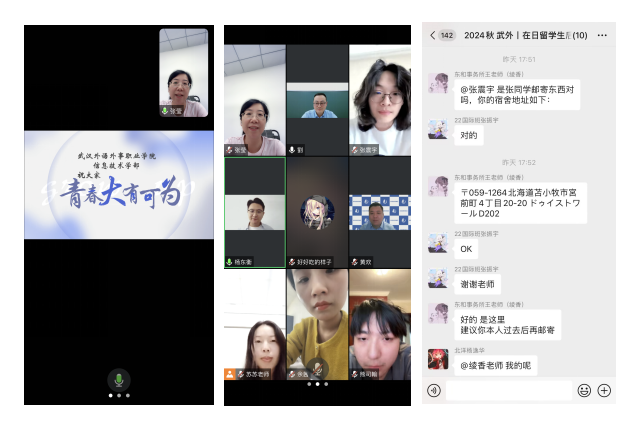
Task: Select 黄欢's video tile
Action: [379, 212]
